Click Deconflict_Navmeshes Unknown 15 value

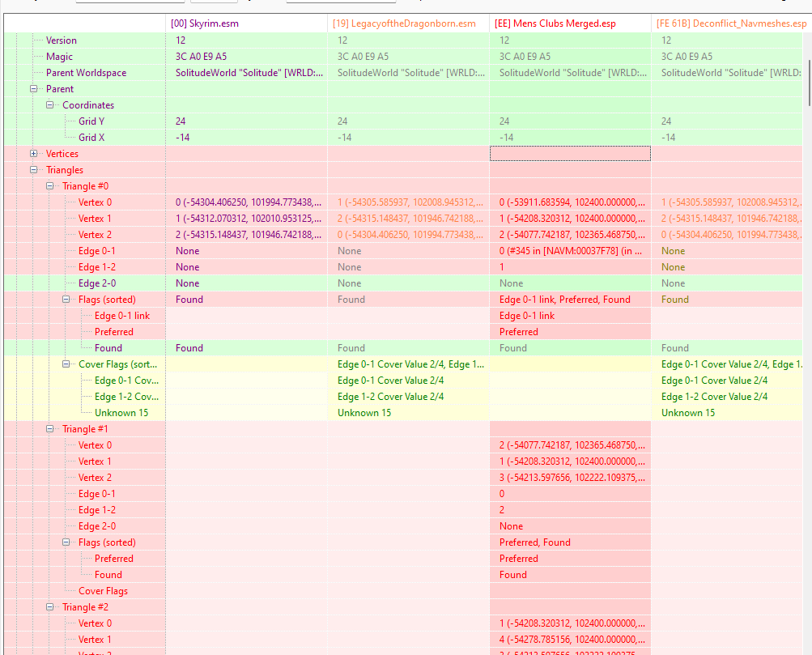tap(687, 413)
